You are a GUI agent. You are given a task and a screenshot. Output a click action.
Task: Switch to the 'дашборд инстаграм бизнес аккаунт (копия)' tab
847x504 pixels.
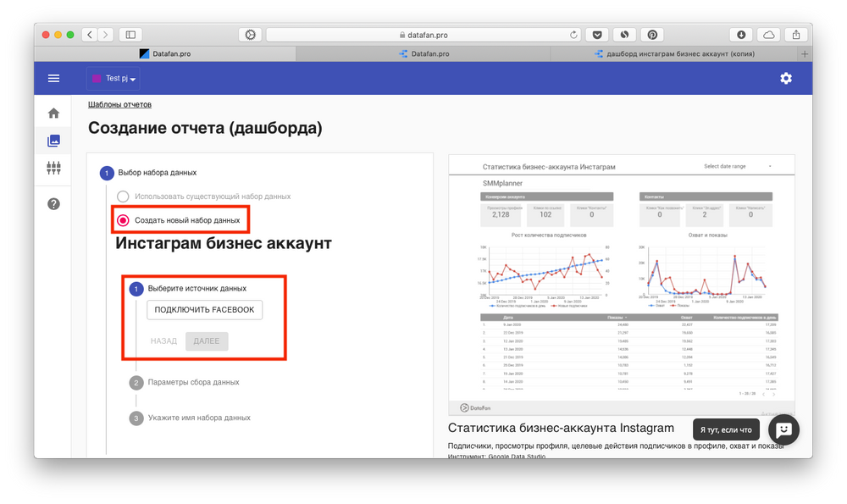point(675,53)
